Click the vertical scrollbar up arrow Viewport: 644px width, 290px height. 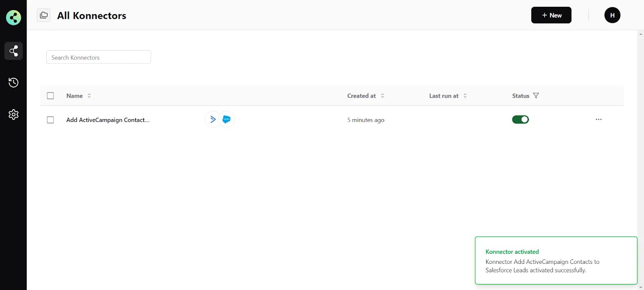[x=640, y=34]
